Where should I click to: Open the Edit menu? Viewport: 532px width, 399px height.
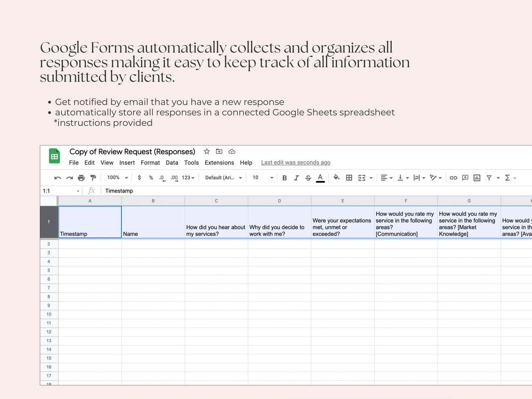tap(89, 163)
